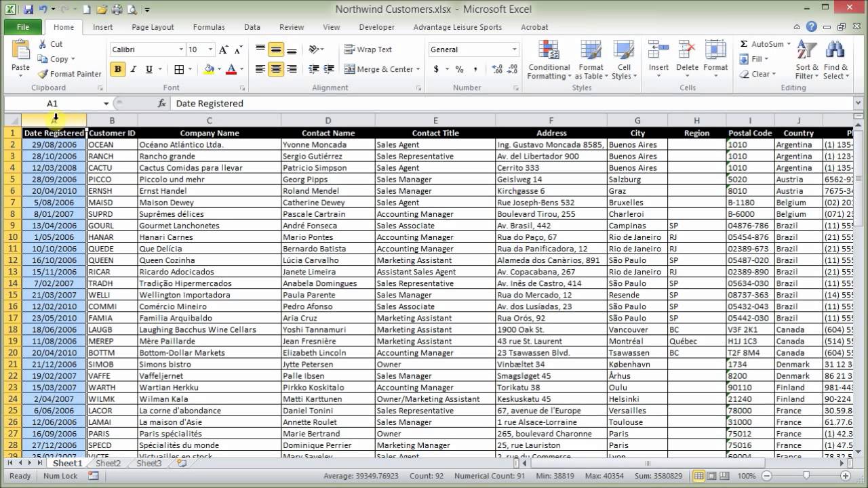
Task: Open the Font dialog launcher
Action: click(243, 88)
